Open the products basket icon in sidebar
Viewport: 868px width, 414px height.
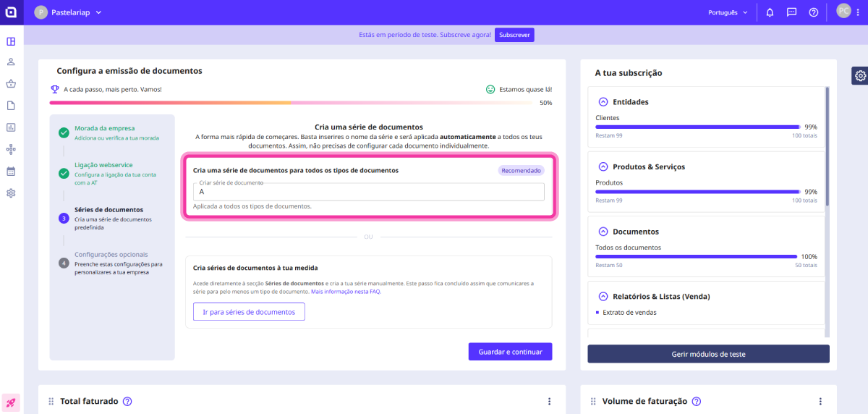pos(11,83)
